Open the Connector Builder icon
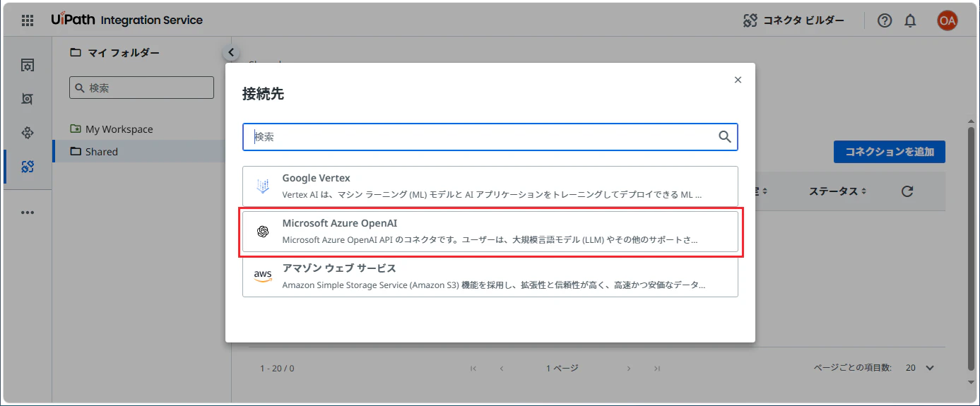 pyautogui.click(x=750, y=20)
